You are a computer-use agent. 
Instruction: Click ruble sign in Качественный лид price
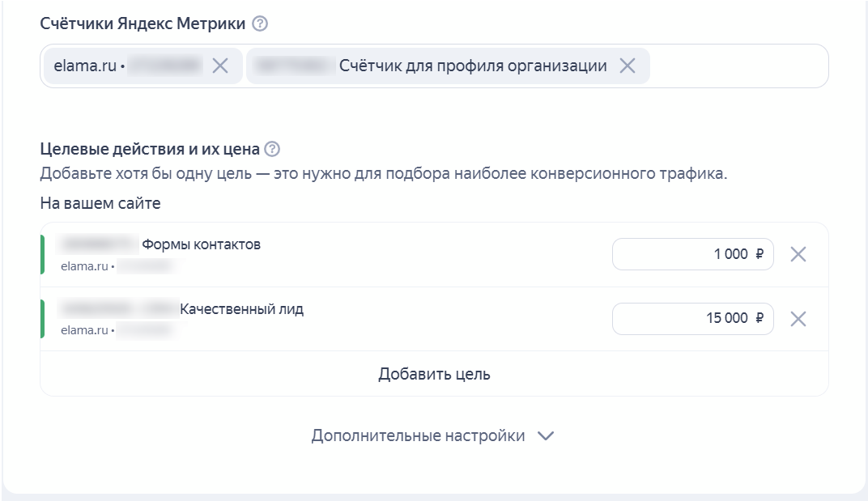click(x=759, y=319)
